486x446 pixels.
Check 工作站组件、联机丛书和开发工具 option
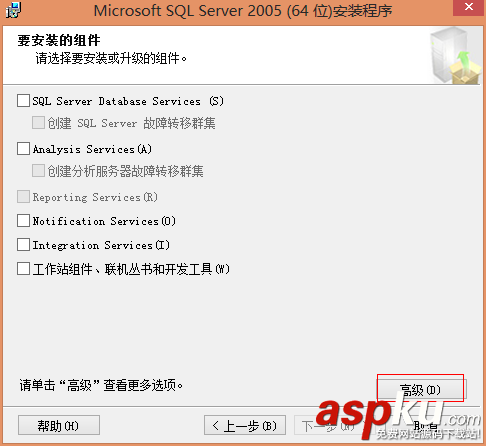coord(23,269)
